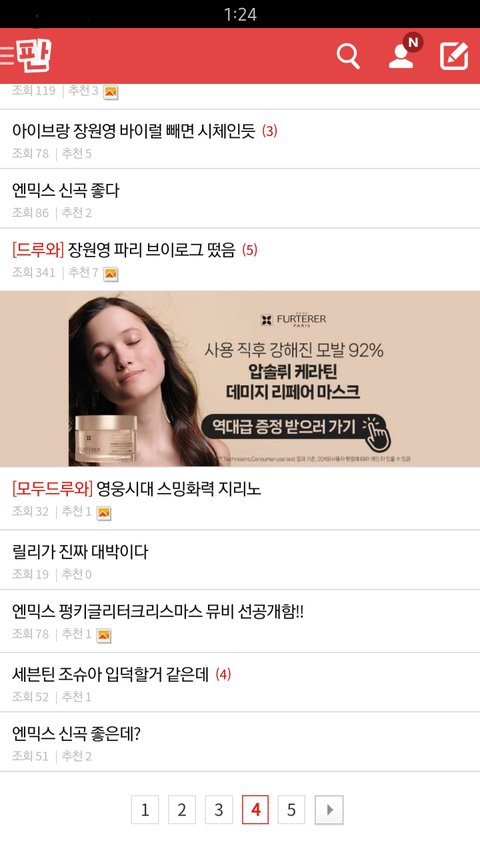Image resolution: width=480 pixels, height=853 pixels.
Task: Tap image icon on 엔믹스 펑키글리터크리스마스 post
Action: tap(103, 635)
